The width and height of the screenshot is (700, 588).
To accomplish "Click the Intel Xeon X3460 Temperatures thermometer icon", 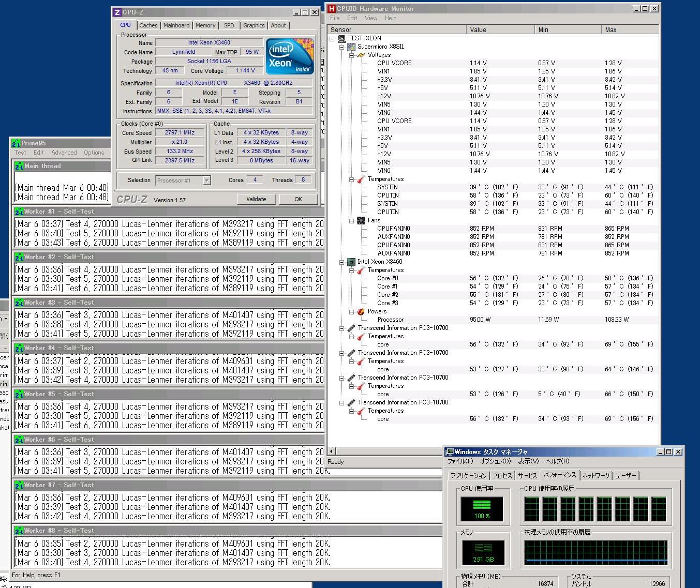I will pyautogui.click(x=361, y=270).
